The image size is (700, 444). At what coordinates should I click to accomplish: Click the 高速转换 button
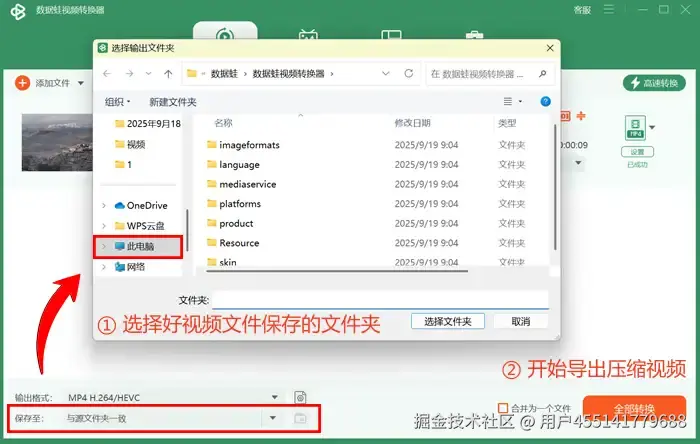coord(654,83)
